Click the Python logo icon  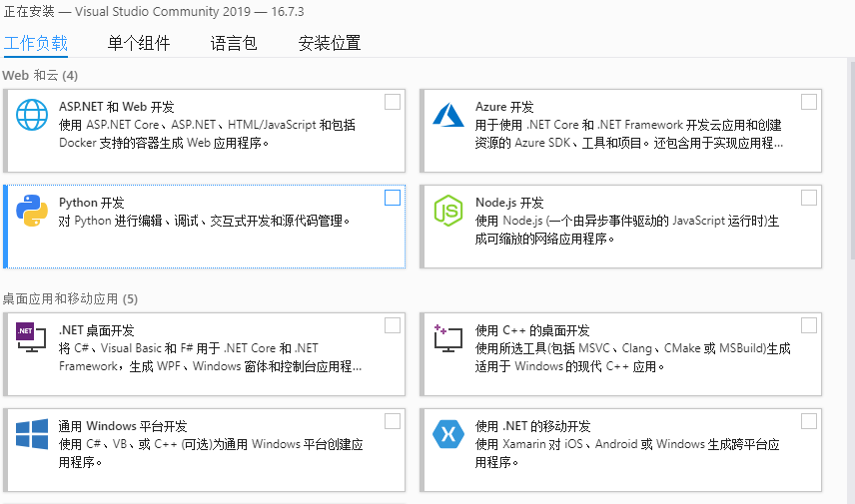32,211
